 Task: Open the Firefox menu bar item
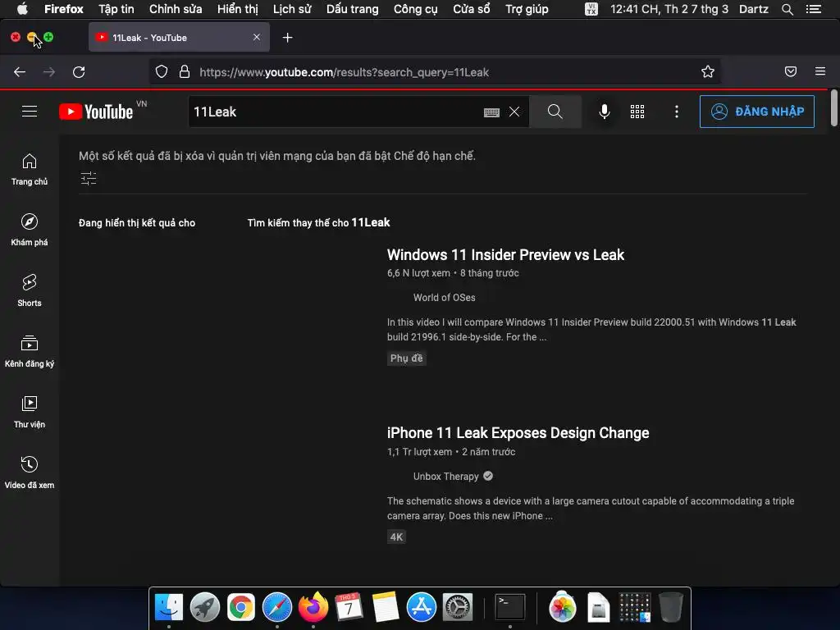[x=64, y=9]
